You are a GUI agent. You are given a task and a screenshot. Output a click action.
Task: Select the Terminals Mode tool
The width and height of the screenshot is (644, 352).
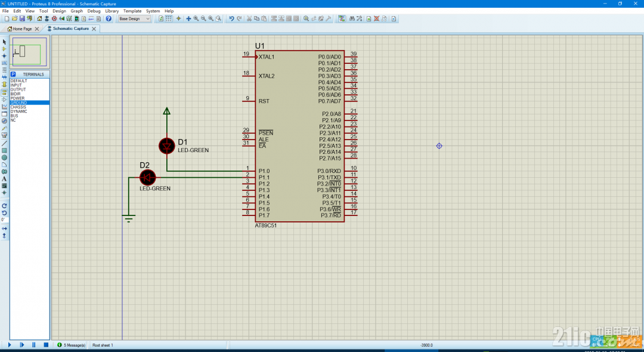point(5,92)
